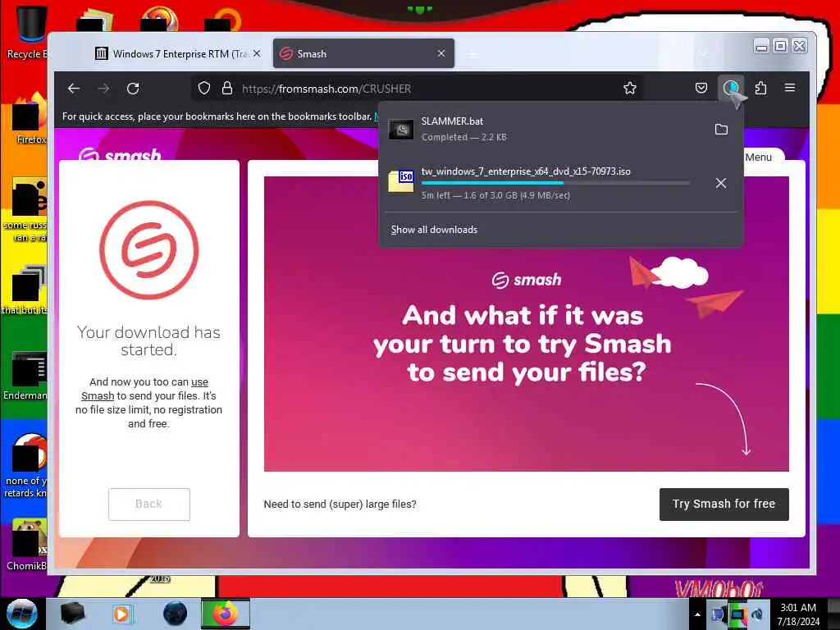Click the padlock site info icon
The width and height of the screenshot is (840, 630).
pyautogui.click(x=227, y=89)
